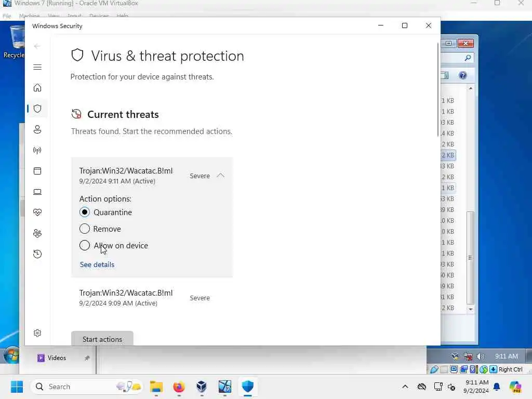This screenshot has height=399, width=532.
Task: Click the Start actions button
Action: [x=102, y=339]
